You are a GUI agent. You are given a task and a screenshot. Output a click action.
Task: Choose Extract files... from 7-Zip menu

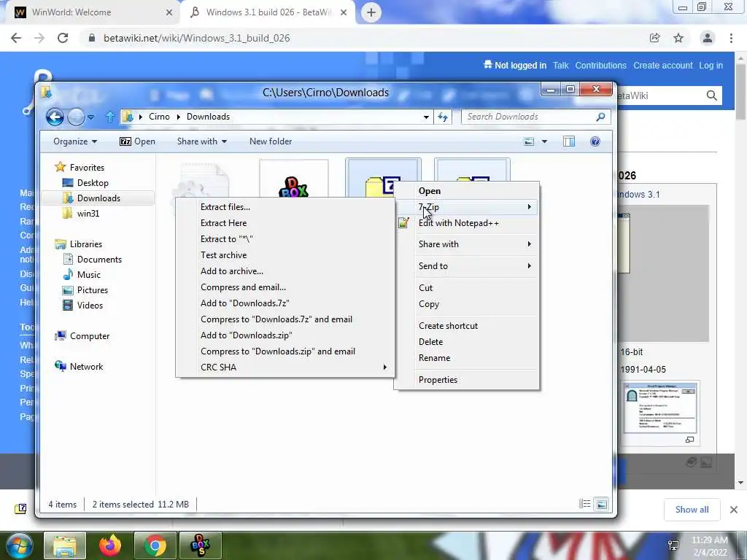coord(285,206)
